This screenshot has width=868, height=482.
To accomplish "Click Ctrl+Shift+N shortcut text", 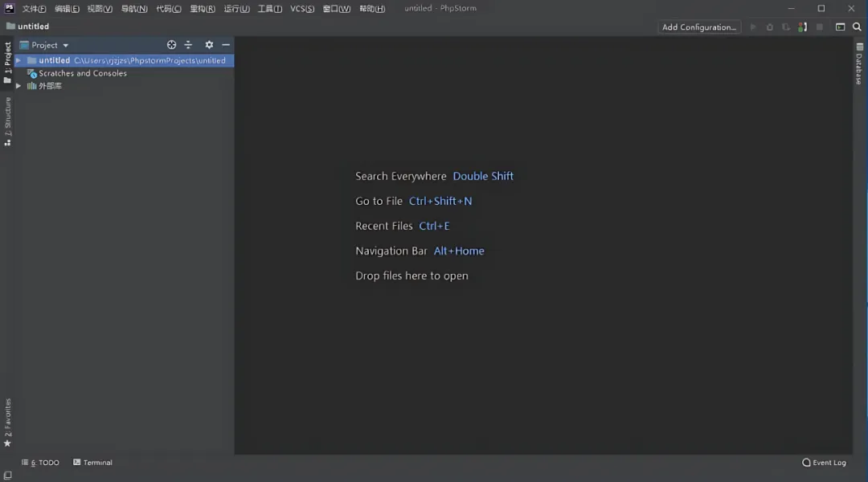I will point(440,201).
